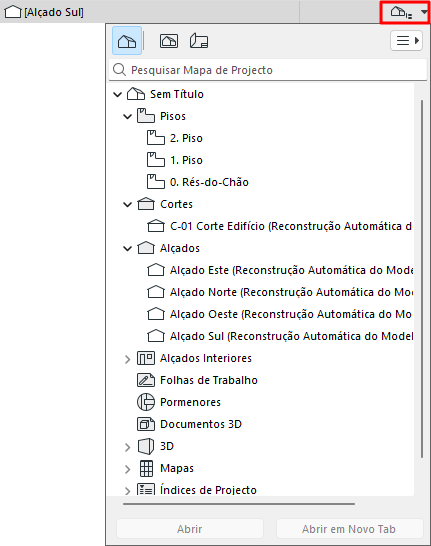
Task: Click the Mapas schedule grid icon
Action: click(146, 468)
